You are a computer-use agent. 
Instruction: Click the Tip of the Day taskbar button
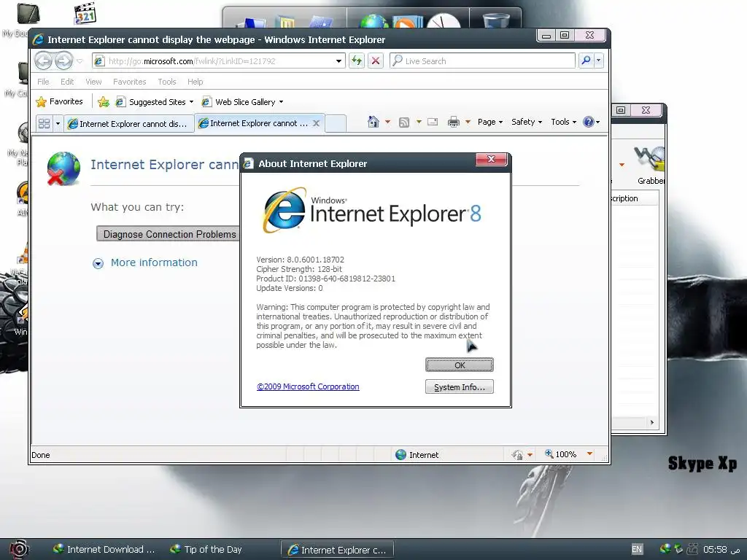pos(206,550)
